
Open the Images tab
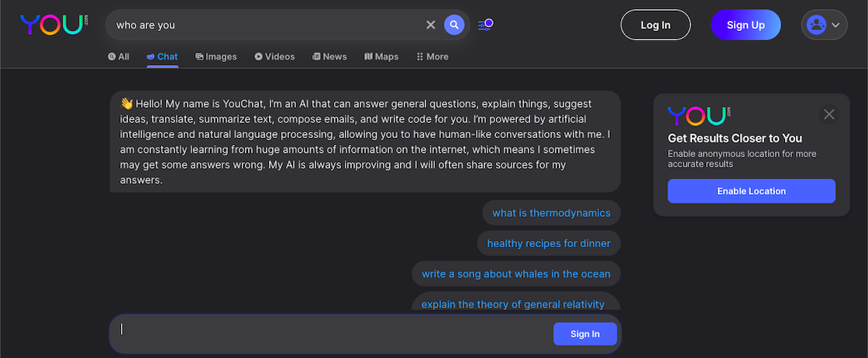tap(216, 57)
